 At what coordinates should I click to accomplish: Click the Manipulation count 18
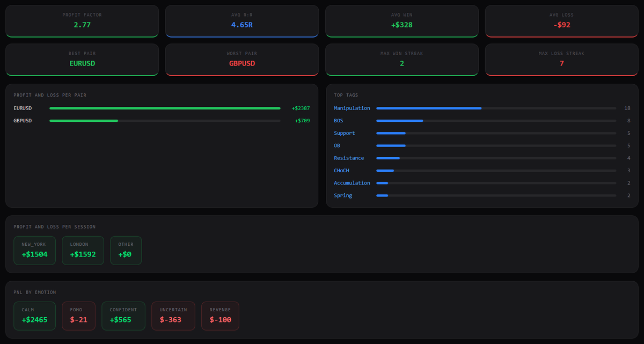pos(627,108)
